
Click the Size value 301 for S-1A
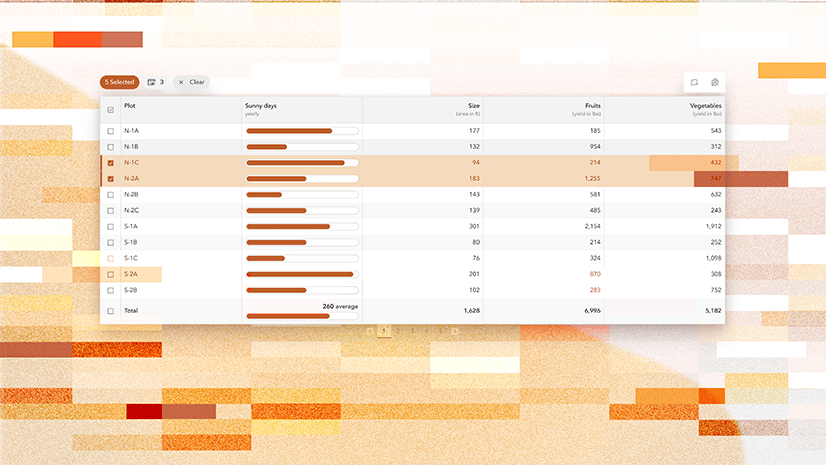click(x=474, y=226)
